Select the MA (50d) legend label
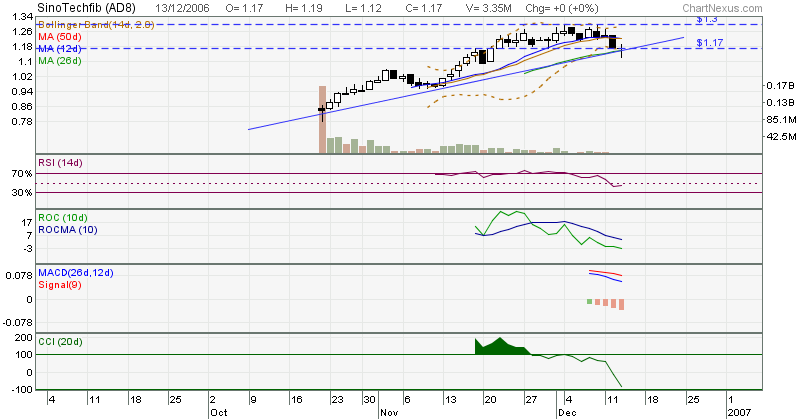The width and height of the screenshot is (800, 419). coord(60,37)
